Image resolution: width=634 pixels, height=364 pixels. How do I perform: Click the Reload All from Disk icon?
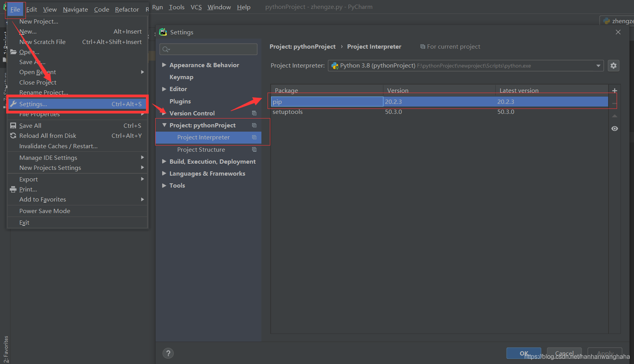click(x=13, y=136)
